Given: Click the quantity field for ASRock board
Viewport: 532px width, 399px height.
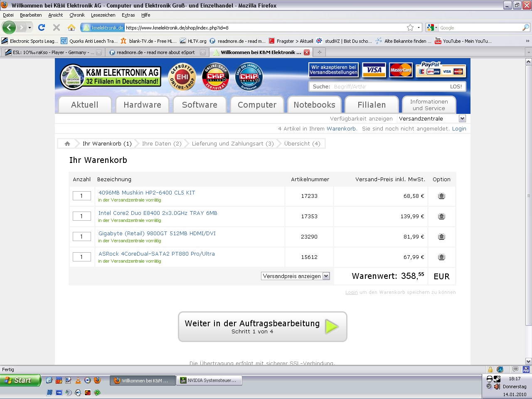Looking at the screenshot, I should click(82, 257).
